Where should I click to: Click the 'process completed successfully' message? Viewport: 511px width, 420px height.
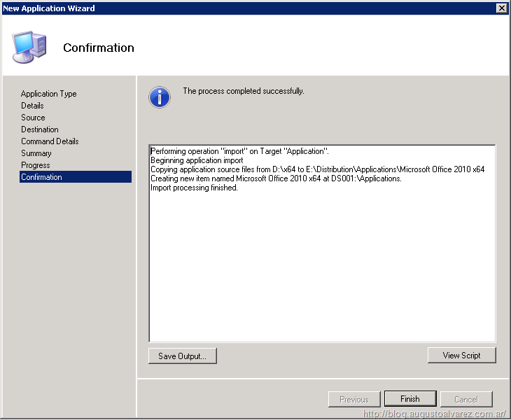(243, 91)
